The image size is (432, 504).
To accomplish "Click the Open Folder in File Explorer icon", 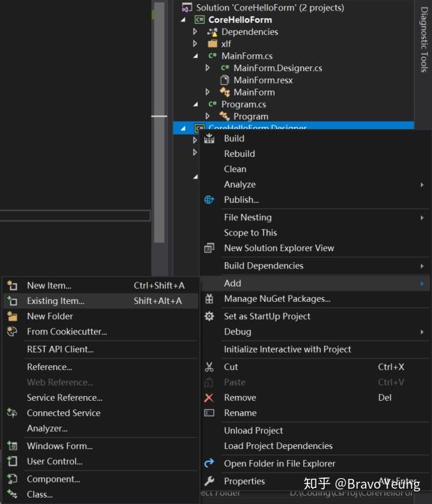I will pyautogui.click(x=209, y=464).
